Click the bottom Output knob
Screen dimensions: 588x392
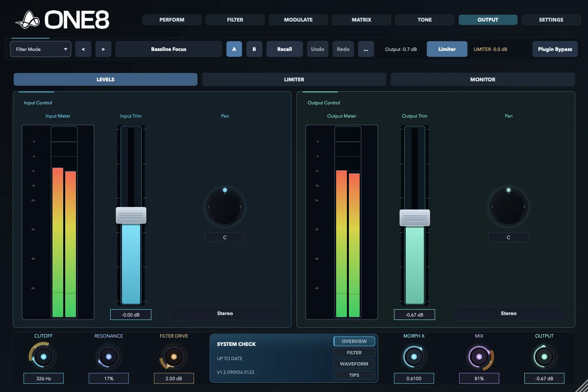point(544,357)
